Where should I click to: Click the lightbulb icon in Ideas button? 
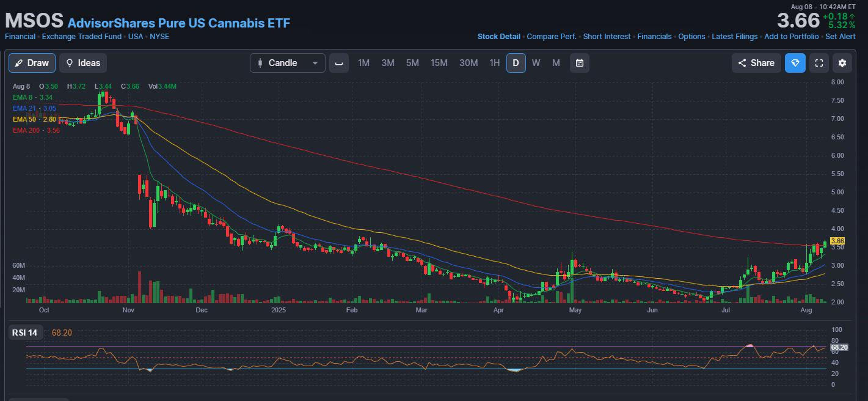(70, 63)
